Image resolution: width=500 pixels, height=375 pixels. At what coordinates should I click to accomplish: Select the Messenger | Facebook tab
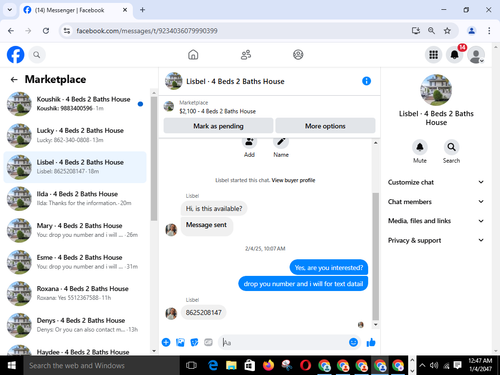(x=76, y=10)
